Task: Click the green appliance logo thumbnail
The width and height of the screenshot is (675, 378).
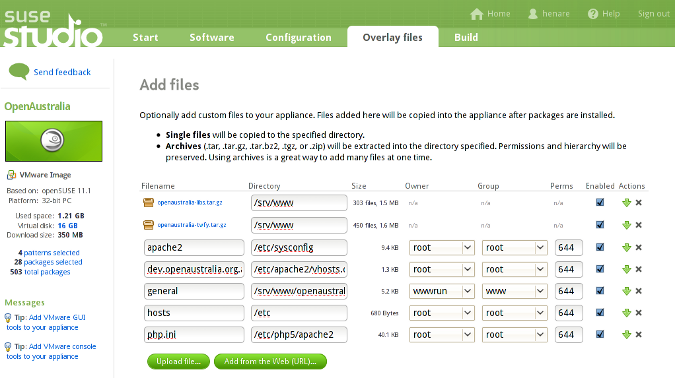Action: pos(54,141)
